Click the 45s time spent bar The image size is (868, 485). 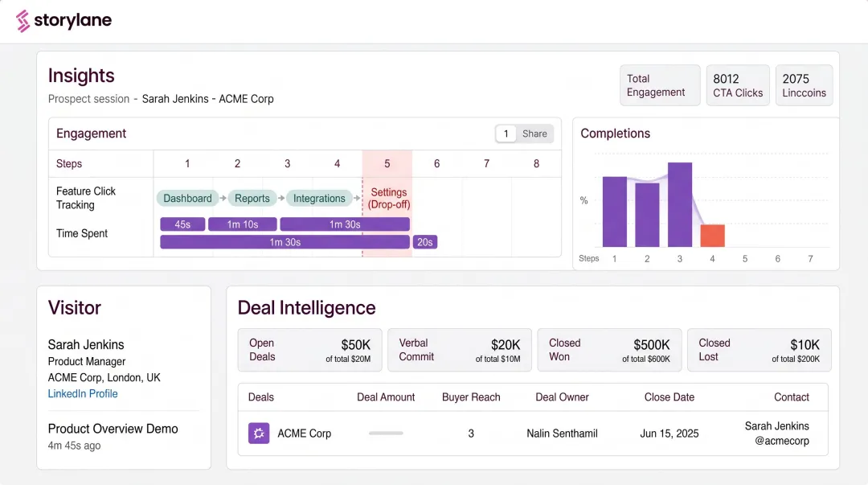click(182, 224)
